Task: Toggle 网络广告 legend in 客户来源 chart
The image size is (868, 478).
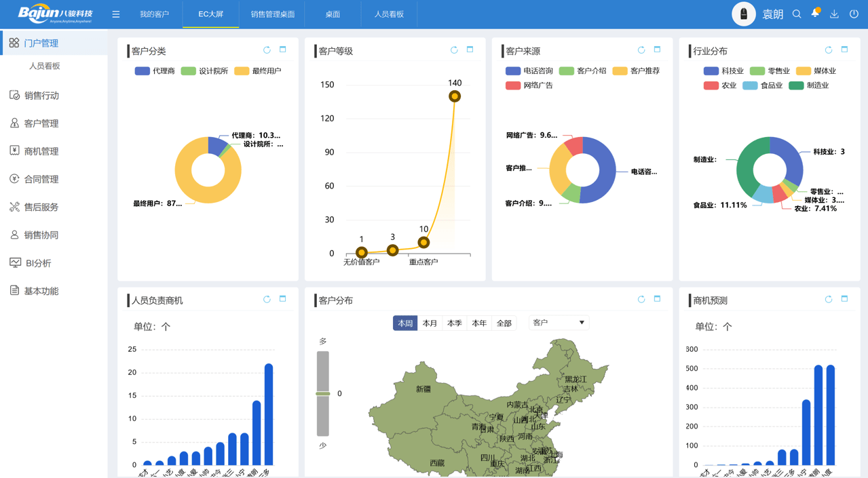Action: (x=529, y=85)
